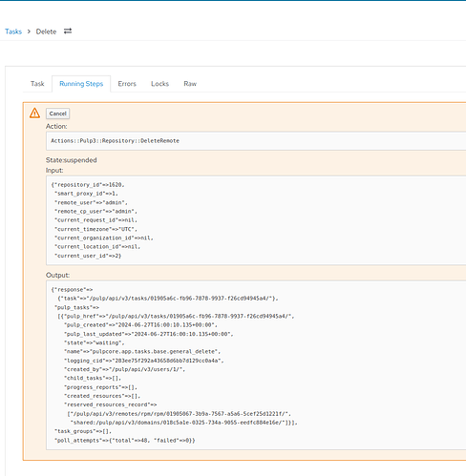
Task: Open the Errors tab
Action: click(127, 84)
